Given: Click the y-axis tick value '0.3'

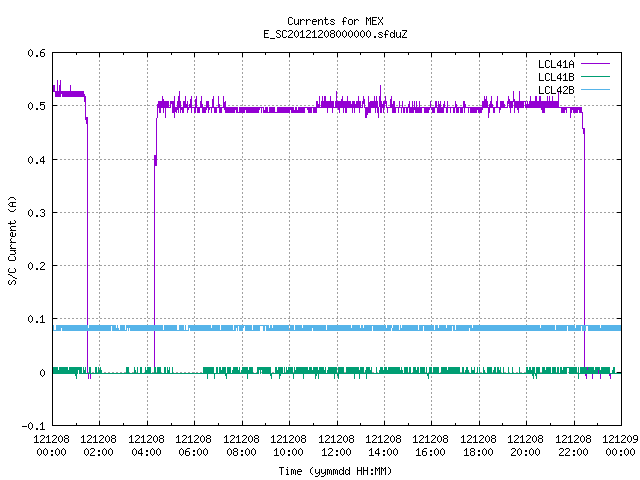Looking at the screenshot, I should [36, 213].
